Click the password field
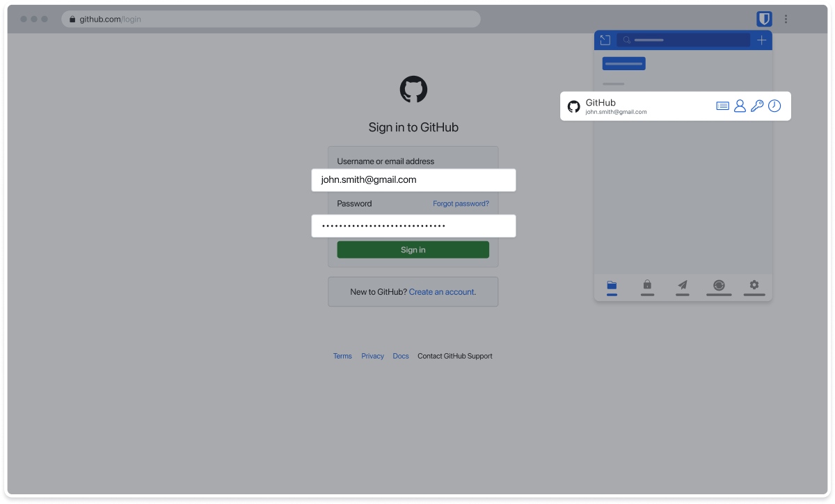Viewport: 835px width, 504px height. (x=413, y=226)
